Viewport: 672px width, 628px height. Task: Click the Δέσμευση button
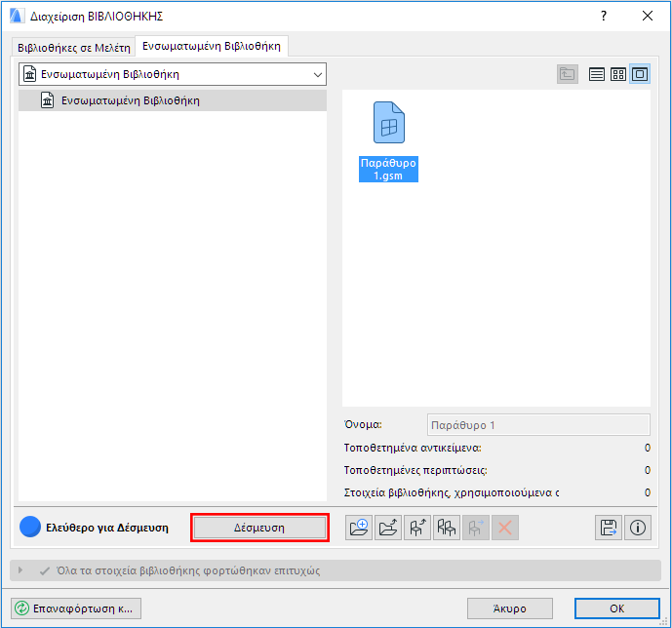(259, 528)
